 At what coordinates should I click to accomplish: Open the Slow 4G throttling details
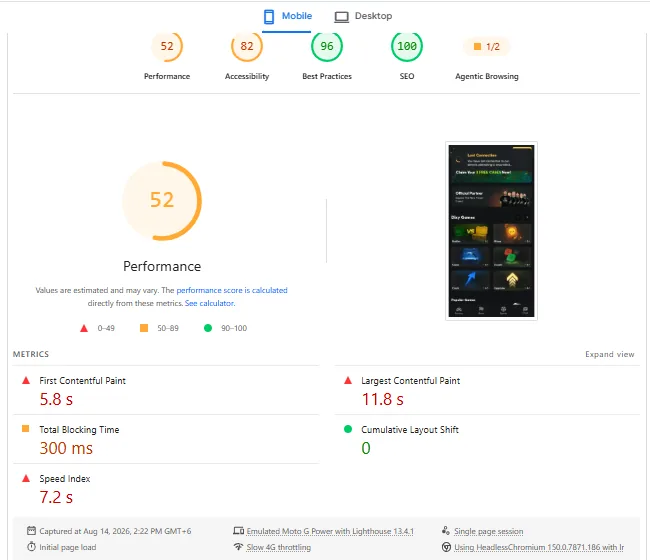(x=279, y=547)
